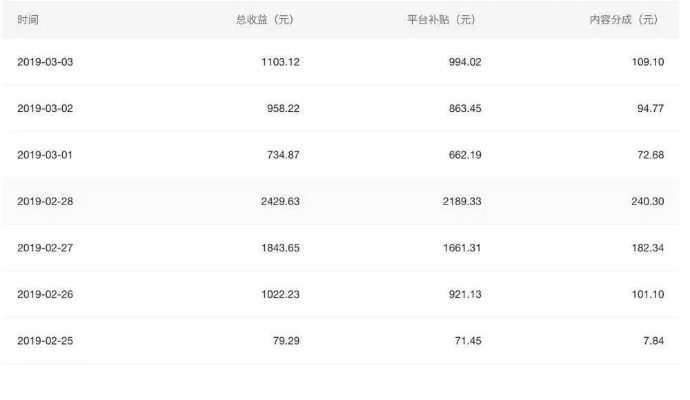Select the highlighted 2019-02-28 row date
Image resolution: width=690 pixels, height=400 pixels.
45,202
